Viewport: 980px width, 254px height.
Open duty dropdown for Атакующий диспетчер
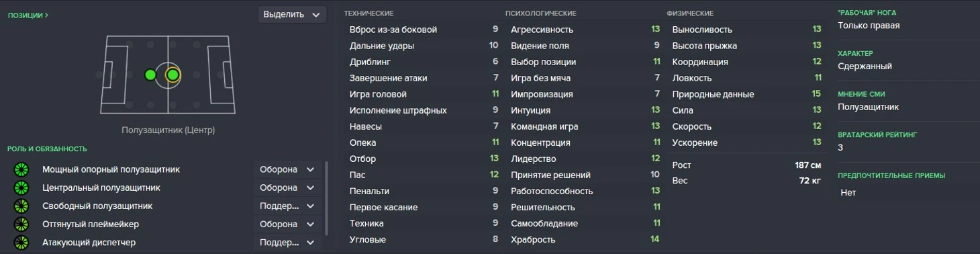(x=287, y=242)
